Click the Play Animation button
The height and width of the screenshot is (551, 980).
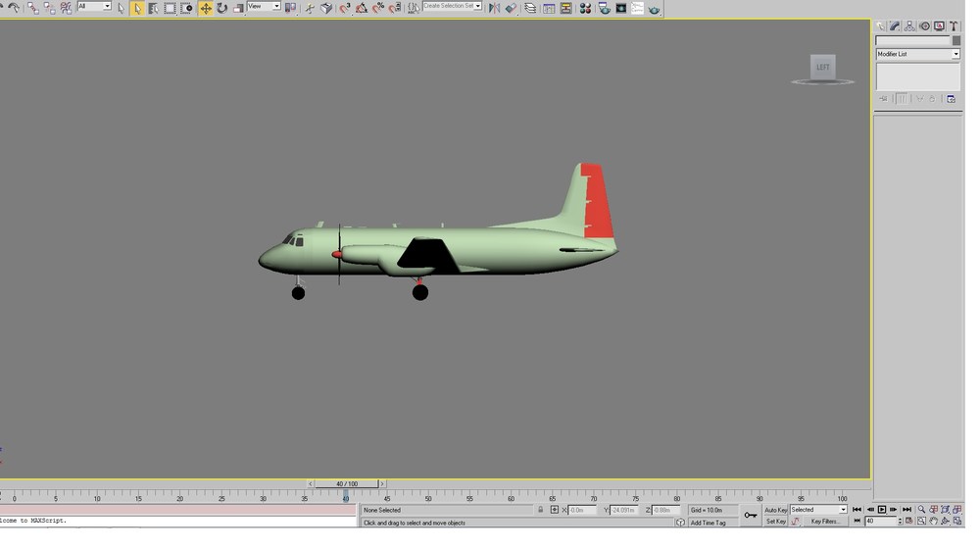click(882, 510)
